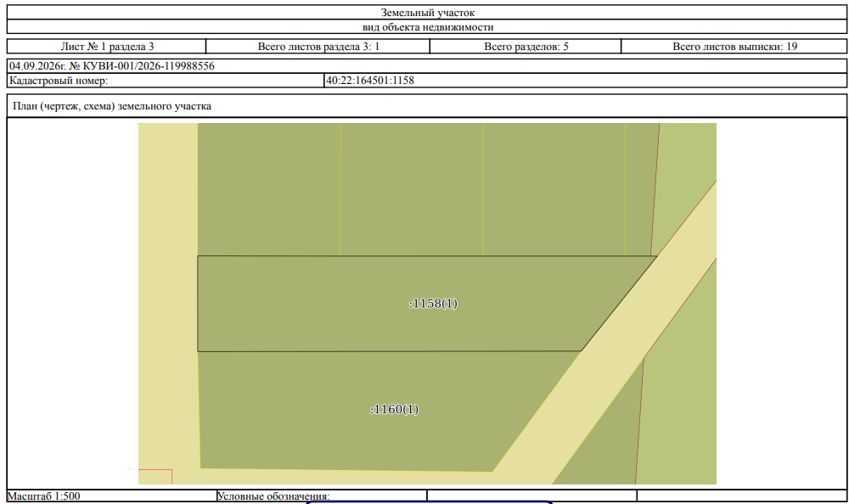Image resolution: width=849 pixels, height=504 pixels.
Task: Click the :1158(1) parcel label on the map
Action: click(x=433, y=303)
